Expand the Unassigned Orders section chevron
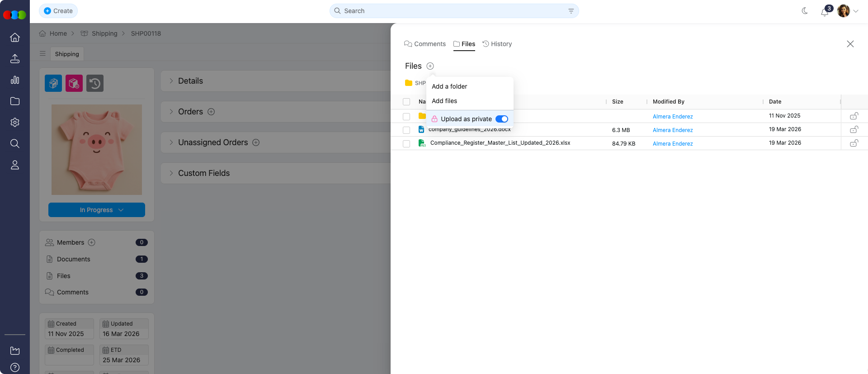 pyautogui.click(x=171, y=142)
